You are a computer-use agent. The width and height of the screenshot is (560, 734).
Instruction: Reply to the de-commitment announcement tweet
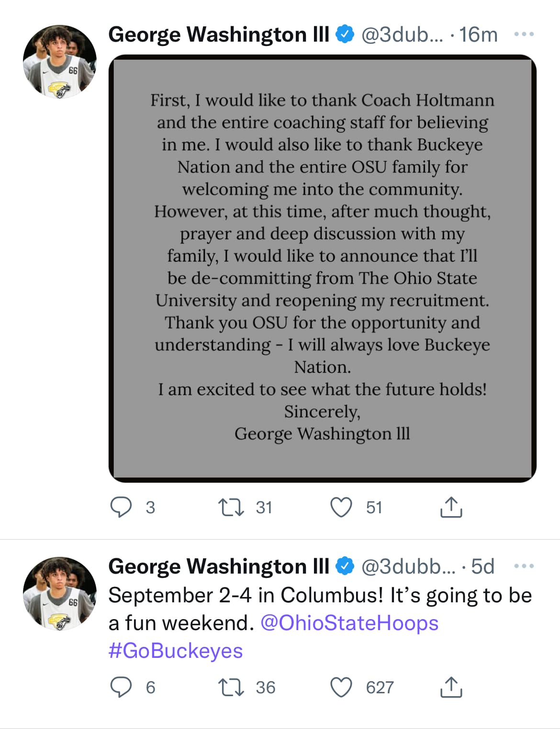(x=121, y=507)
